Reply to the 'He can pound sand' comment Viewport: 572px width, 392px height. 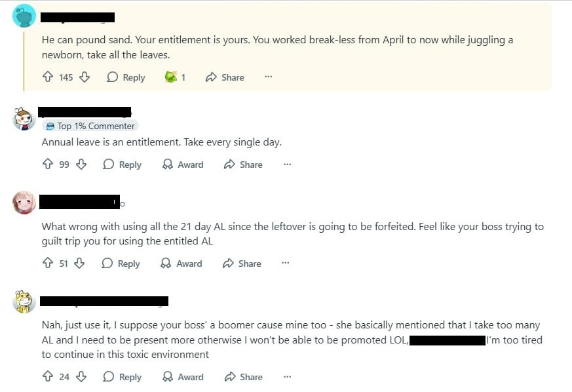pyautogui.click(x=126, y=77)
